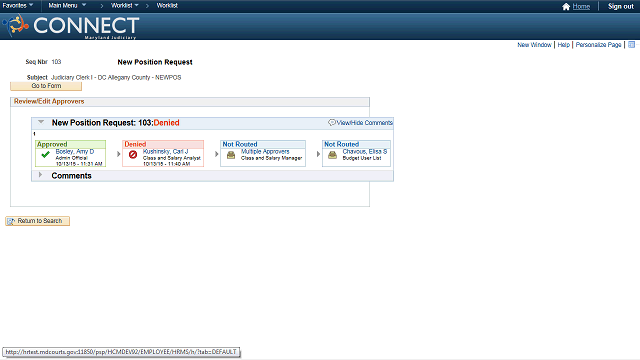Click the Return to Search button
This screenshot has height=360, width=640.
pos(38,221)
